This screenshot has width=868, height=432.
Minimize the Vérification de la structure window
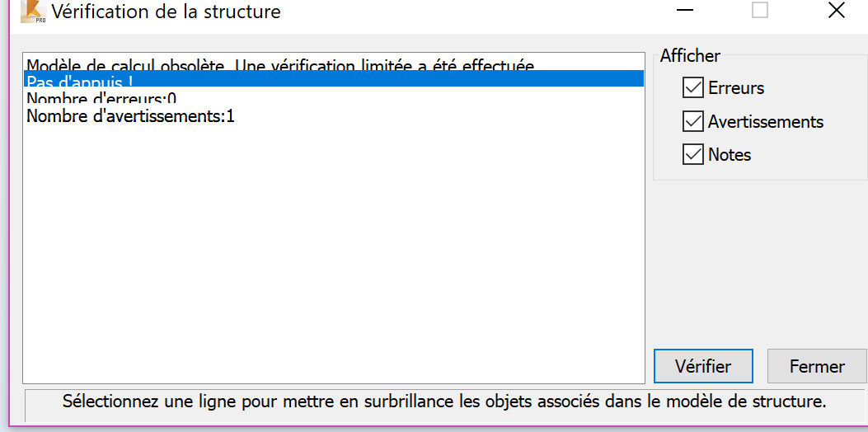coord(685,10)
